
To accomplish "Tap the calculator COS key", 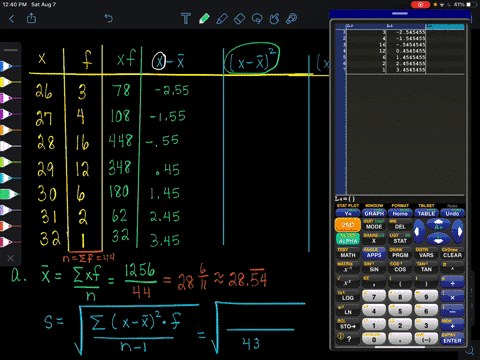I will (400, 269).
